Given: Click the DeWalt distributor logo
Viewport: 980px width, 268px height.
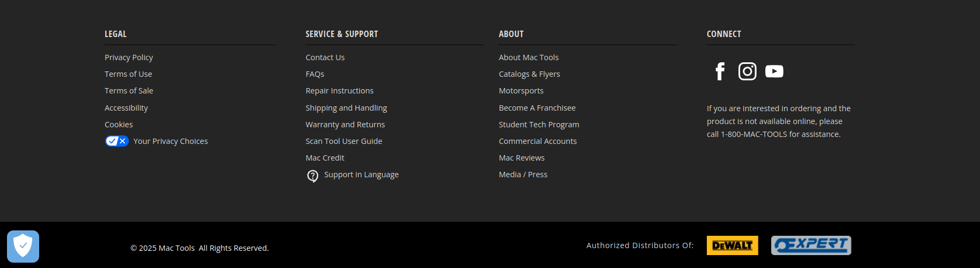Looking at the screenshot, I should pyautogui.click(x=732, y=245).
